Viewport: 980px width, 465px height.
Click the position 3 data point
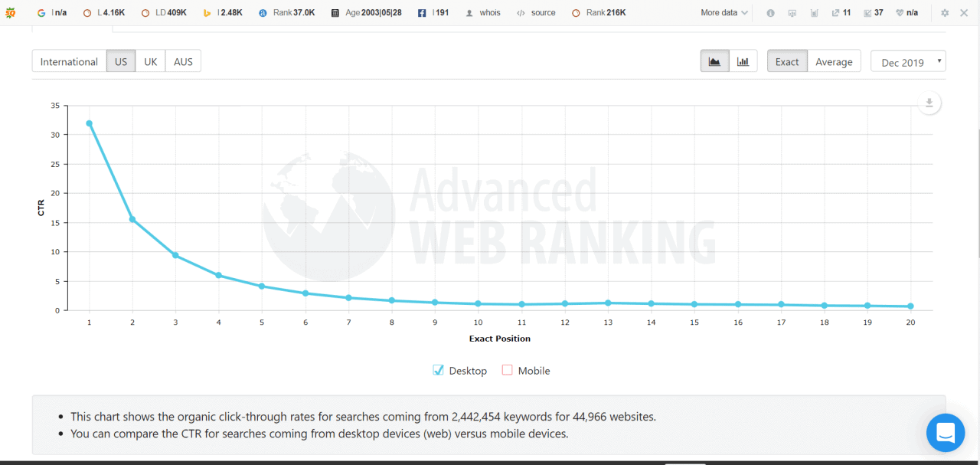(x=175, y=255)
